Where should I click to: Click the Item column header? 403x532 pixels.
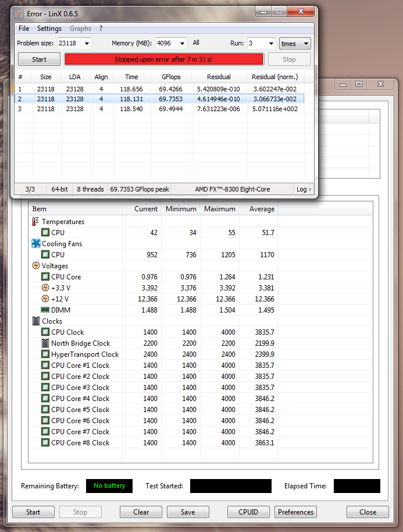[x=75, y=209]
